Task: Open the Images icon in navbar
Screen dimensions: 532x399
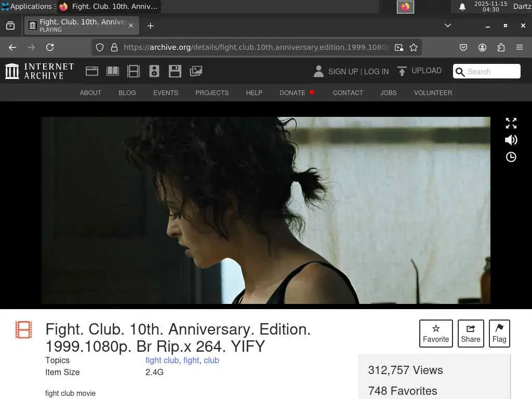Action: point(196,71)
